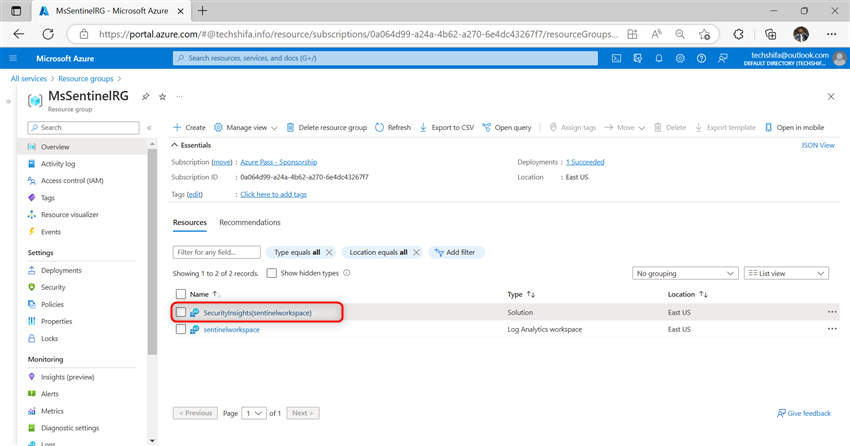This screenshot has height=446, width=850.
Task: Open the Help question mark icon
Action: pyautogui.click(x=701, y=58)
